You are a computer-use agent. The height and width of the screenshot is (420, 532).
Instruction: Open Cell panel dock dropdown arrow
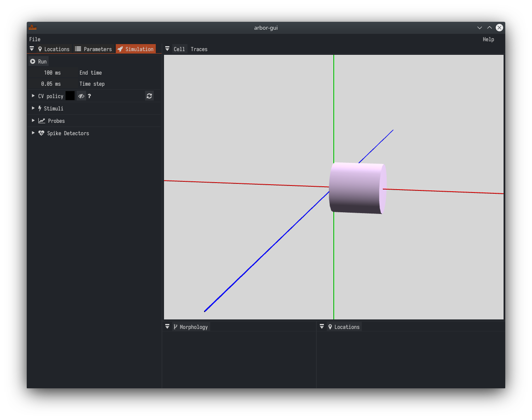pos(167,49)
